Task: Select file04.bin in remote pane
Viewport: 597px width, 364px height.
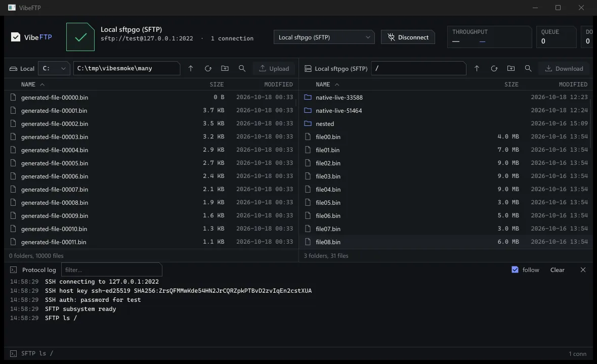Action: pos(446,190)
